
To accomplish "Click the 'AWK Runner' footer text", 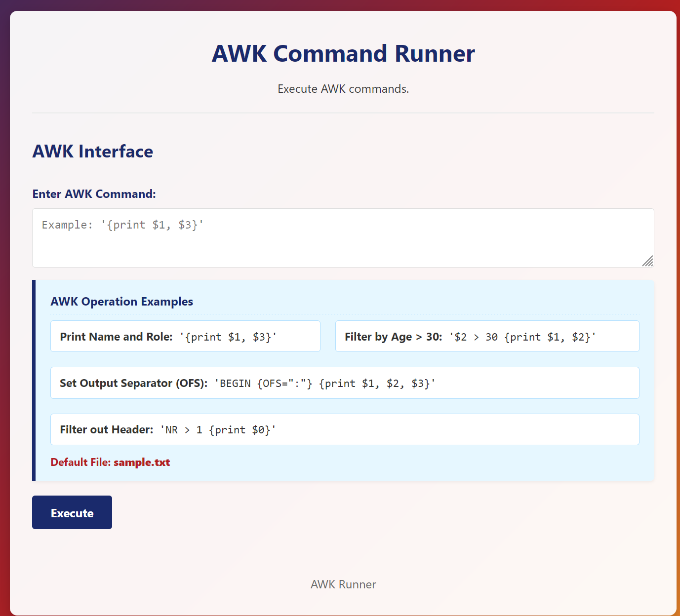I will [x=343, y=584].
